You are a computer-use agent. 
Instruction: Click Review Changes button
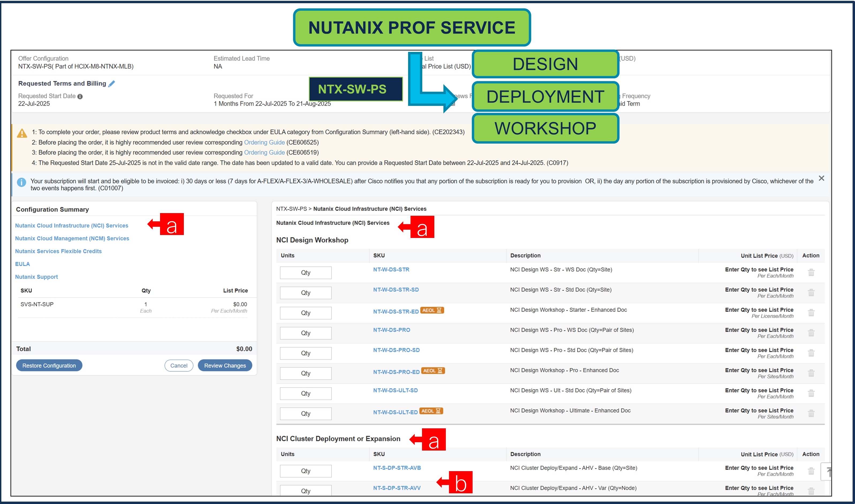click(225, 366)
